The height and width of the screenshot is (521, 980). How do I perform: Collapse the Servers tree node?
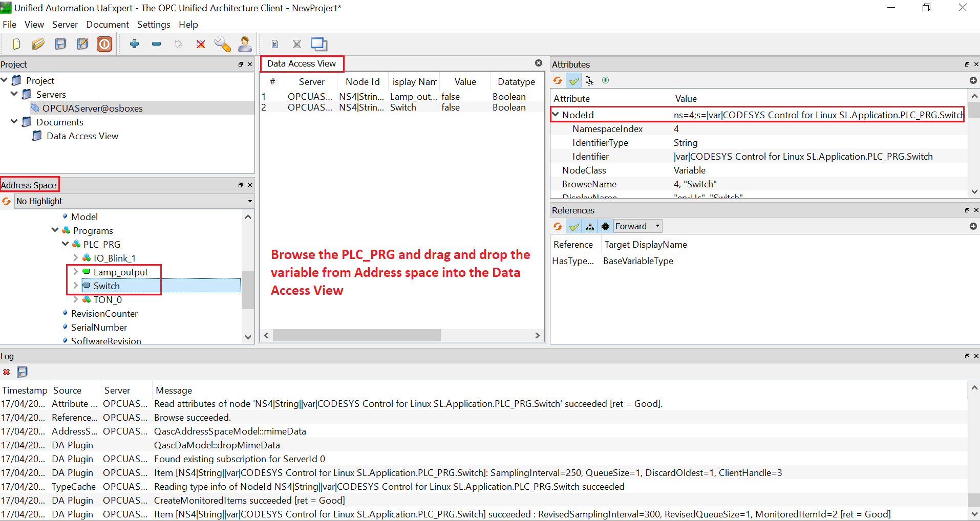pyautogui.click(x=14, y=94)
